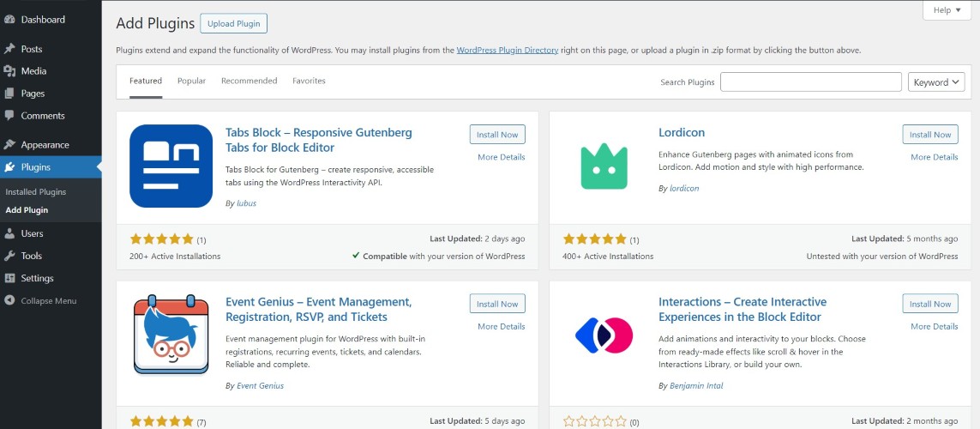Switch to the Recommended plugins tab
This screenshot has height=429, width=980.
tap(249, 81)
